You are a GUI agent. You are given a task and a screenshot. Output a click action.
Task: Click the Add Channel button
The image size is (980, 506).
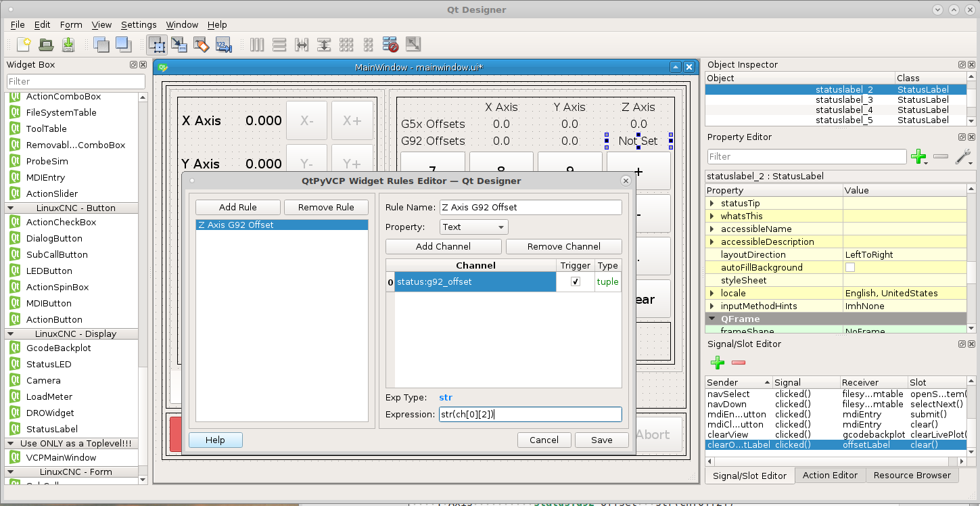(x=444, y=246)
